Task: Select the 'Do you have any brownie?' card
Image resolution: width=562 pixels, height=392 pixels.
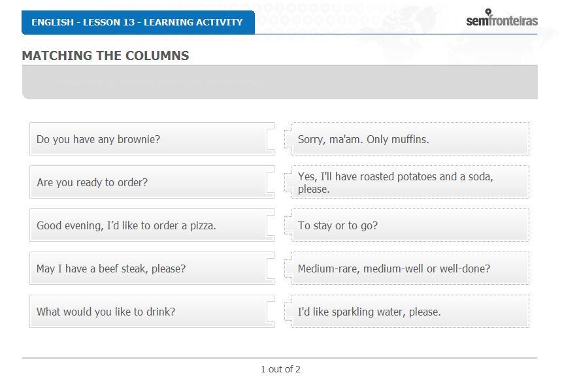Action: pos(152,139)
